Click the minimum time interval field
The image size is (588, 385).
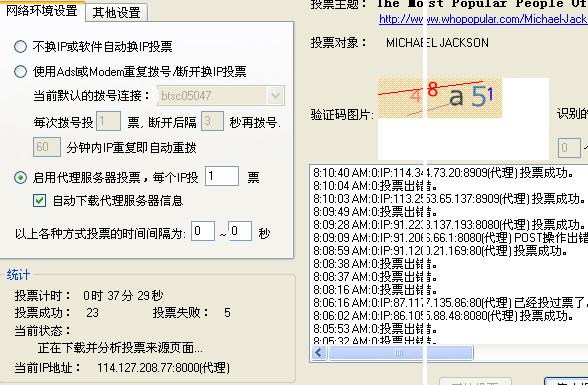[203, 231]
